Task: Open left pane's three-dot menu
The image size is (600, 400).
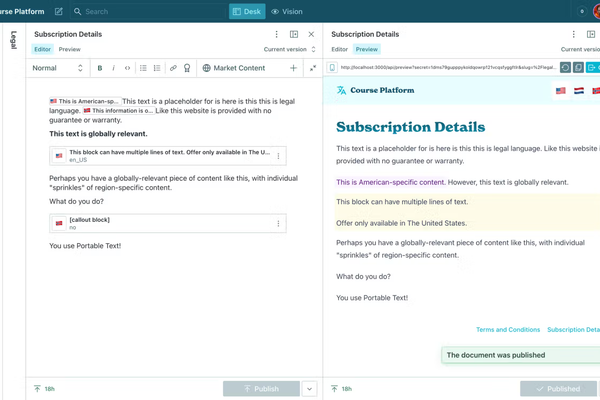Action: (x=276, y=34)
